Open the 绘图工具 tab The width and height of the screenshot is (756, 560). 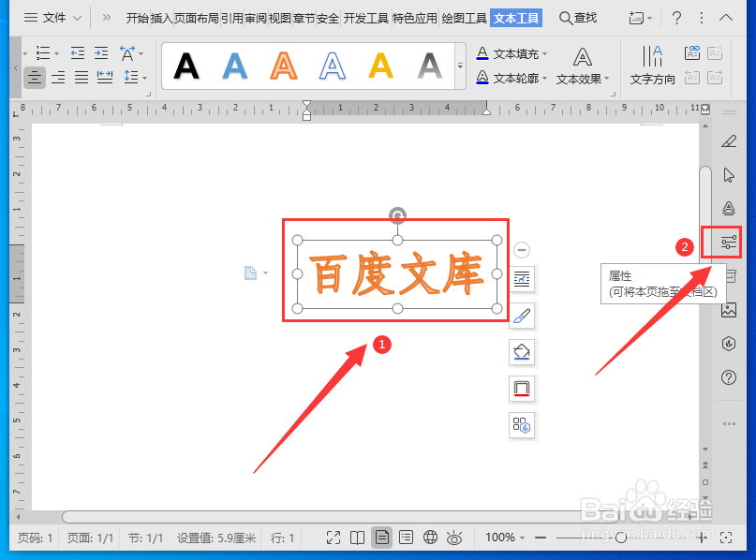tap(465, 19)
